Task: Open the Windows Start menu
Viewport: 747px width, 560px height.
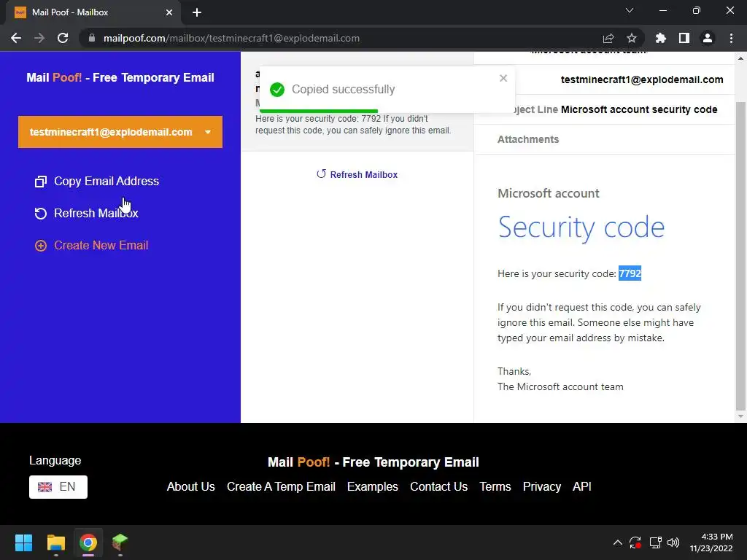Action: click(23, 542)
